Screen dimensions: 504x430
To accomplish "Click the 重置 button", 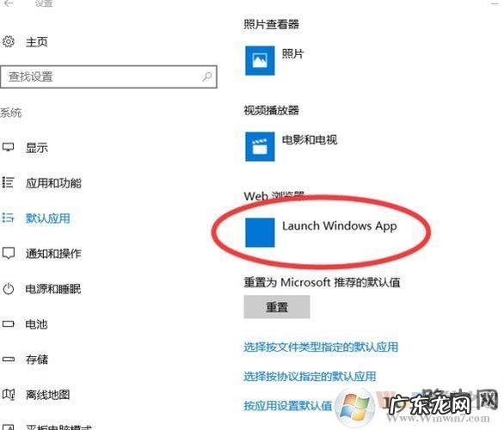I will 277,307.
